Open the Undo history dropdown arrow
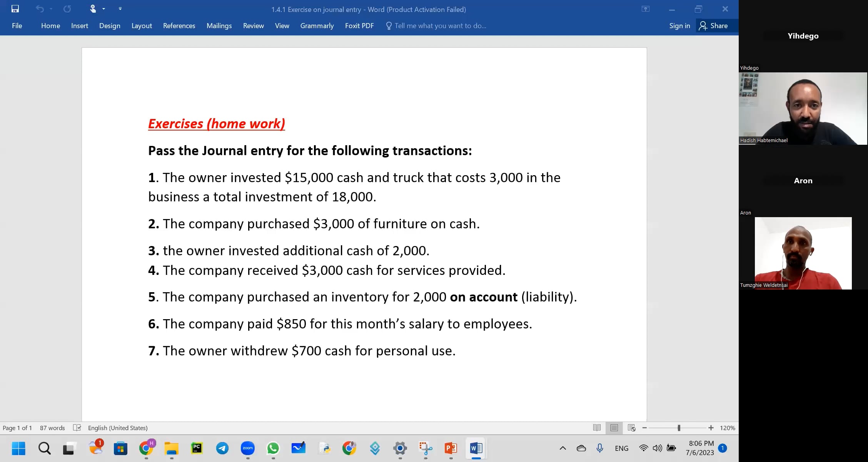868x462 pixels. pos(51,8)
